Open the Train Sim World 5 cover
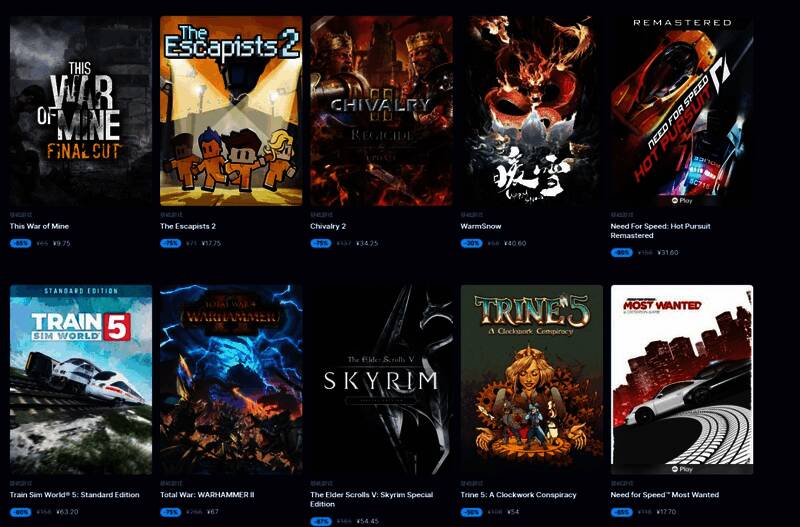Screen dimensions: 800x527 click(x=81, y=380)
